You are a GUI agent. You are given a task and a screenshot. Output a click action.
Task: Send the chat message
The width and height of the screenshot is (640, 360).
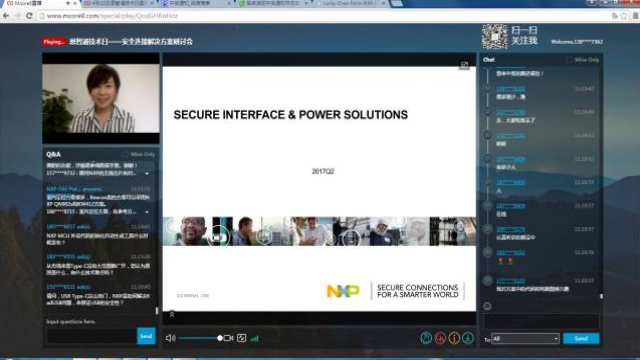coord(581,338)
